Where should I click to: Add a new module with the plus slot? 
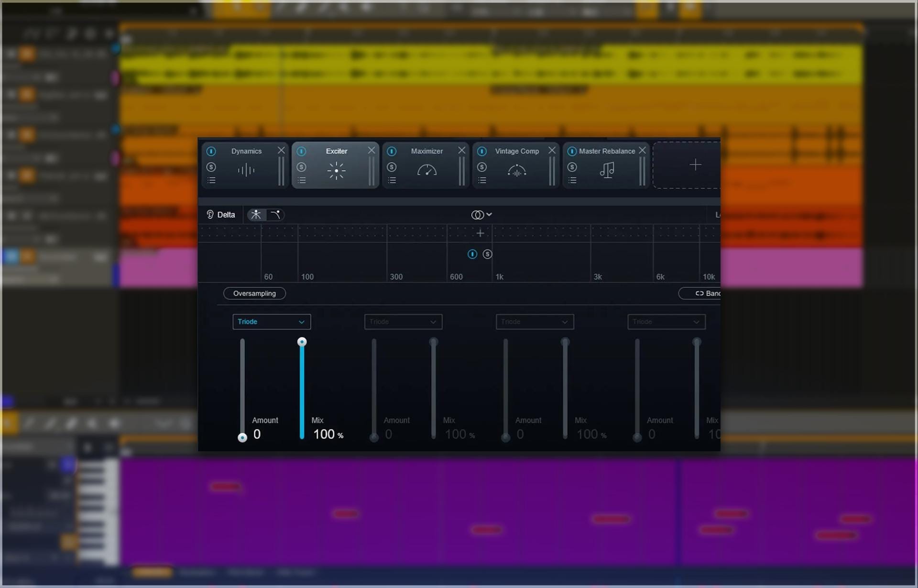click(x=695, y=164)
